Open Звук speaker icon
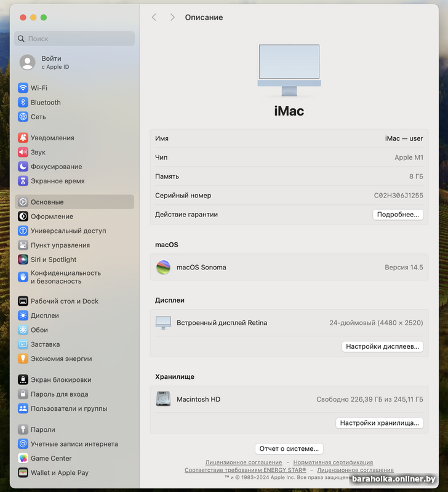 coord(23,152)
